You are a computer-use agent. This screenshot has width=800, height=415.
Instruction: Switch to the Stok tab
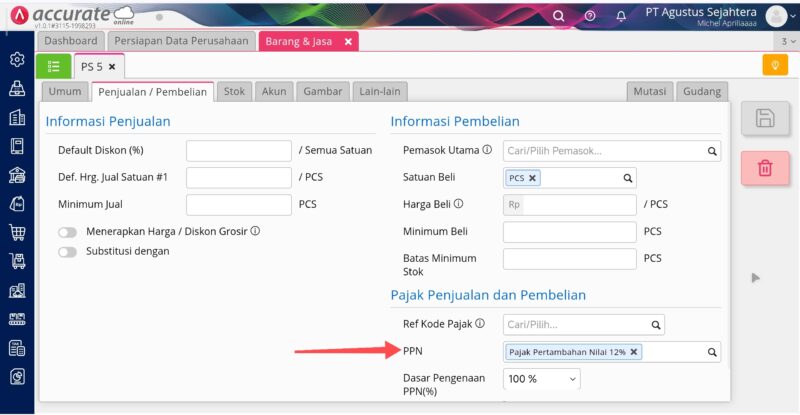[234, 91]
